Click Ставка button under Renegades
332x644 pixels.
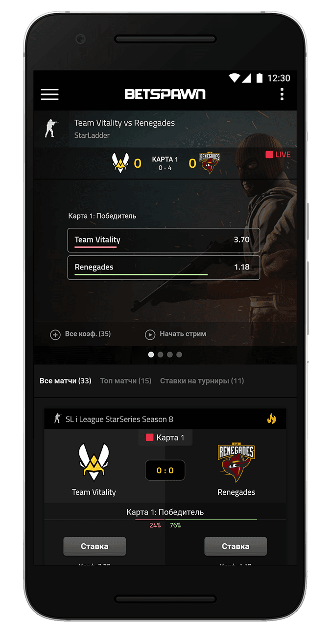tap(236, 546)
